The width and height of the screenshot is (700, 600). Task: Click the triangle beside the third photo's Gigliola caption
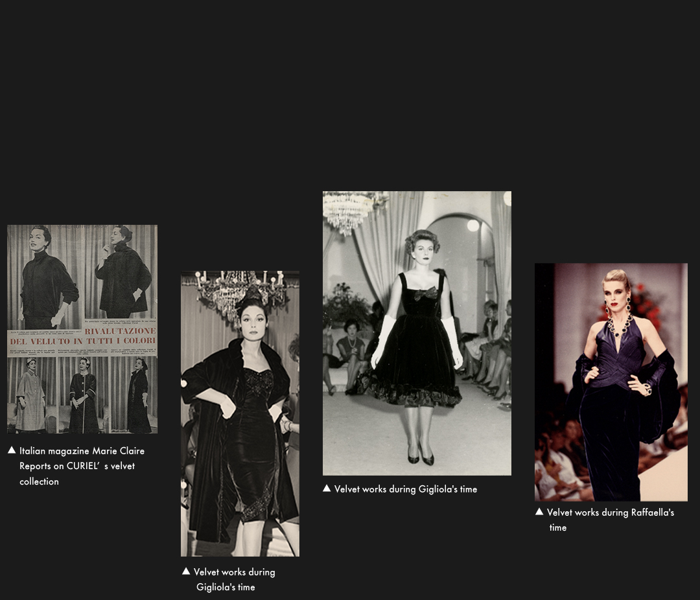(x=327, y=489)
